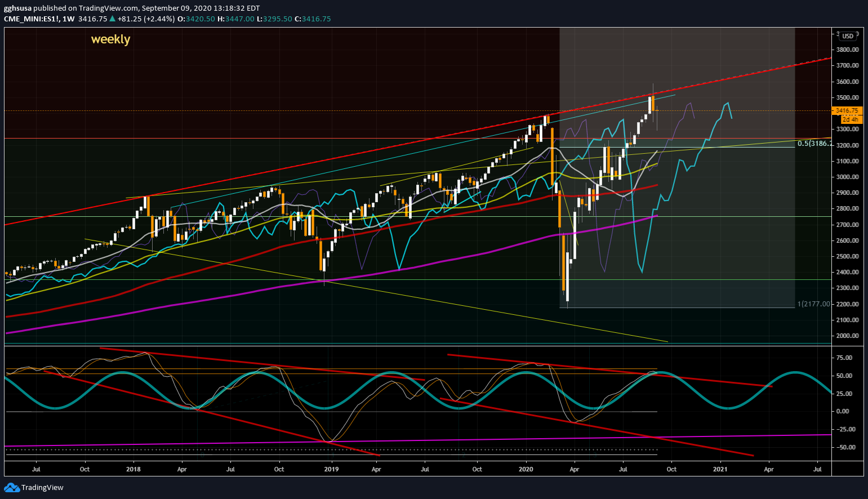Click the 2d 4h bar countdown label

tap(851, 119)
